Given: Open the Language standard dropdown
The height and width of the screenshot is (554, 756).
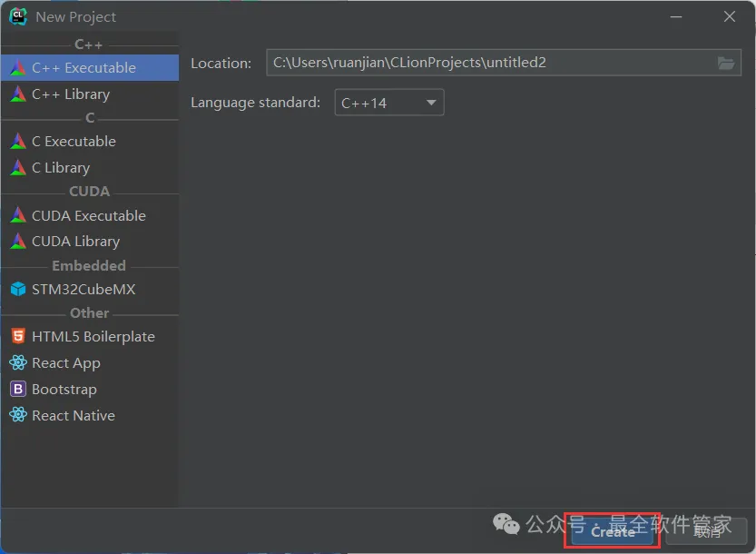Looking at the screenshot, I should point(389,103).
